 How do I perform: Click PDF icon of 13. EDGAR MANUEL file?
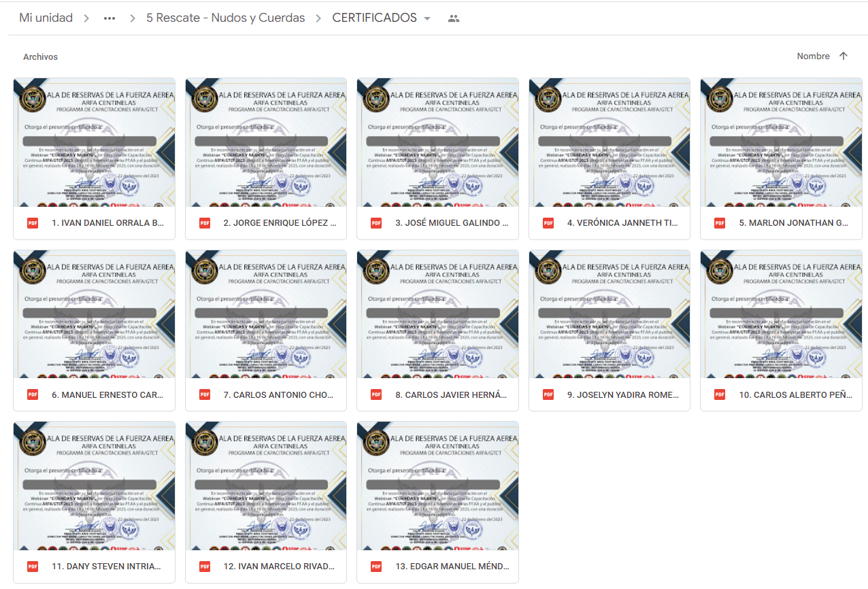coord(376,567)
